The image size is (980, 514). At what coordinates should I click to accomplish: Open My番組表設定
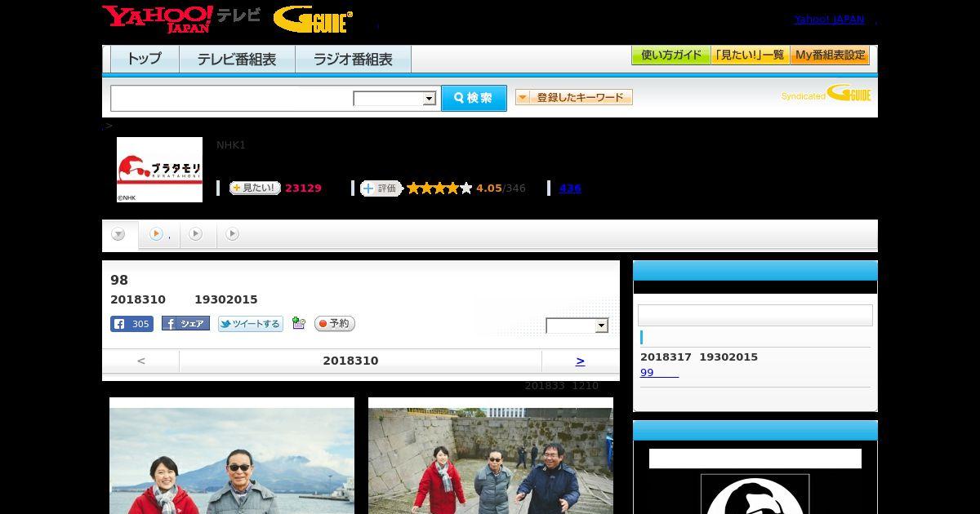[x=830, y=55]
